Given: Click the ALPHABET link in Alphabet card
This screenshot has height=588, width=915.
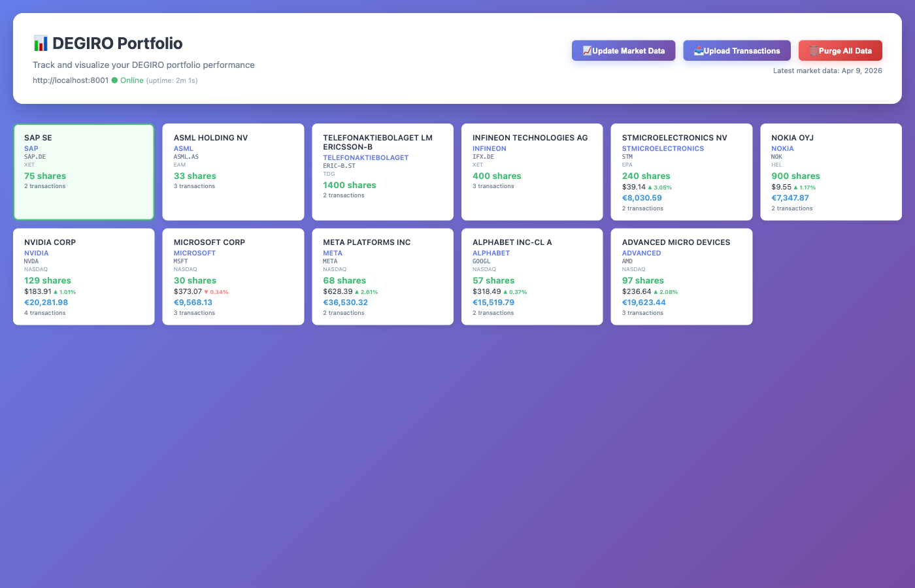Looking at the screenshot, I should (x=491, y=253).
